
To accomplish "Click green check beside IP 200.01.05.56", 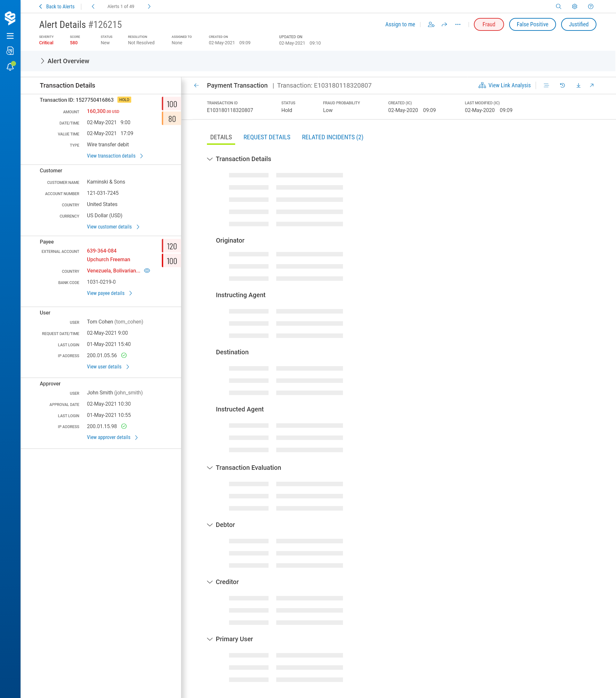I will pos(124,355).
